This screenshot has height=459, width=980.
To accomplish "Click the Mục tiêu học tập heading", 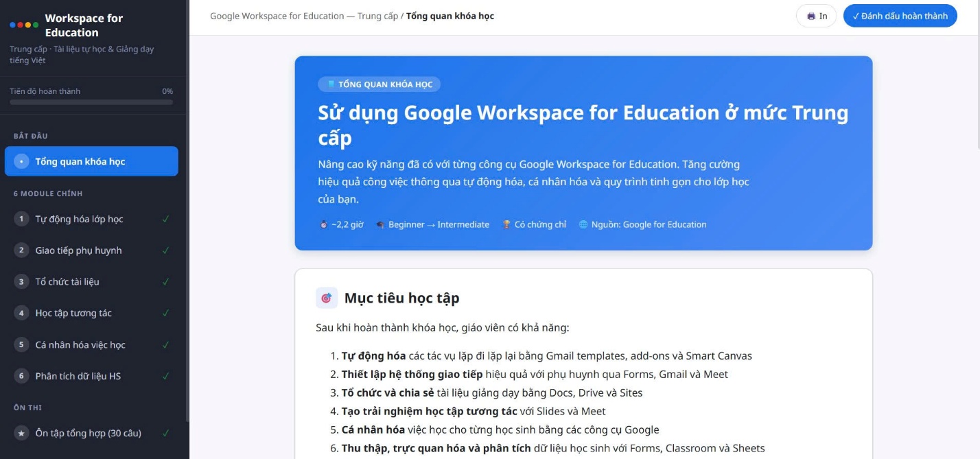I will pos(401,298).
